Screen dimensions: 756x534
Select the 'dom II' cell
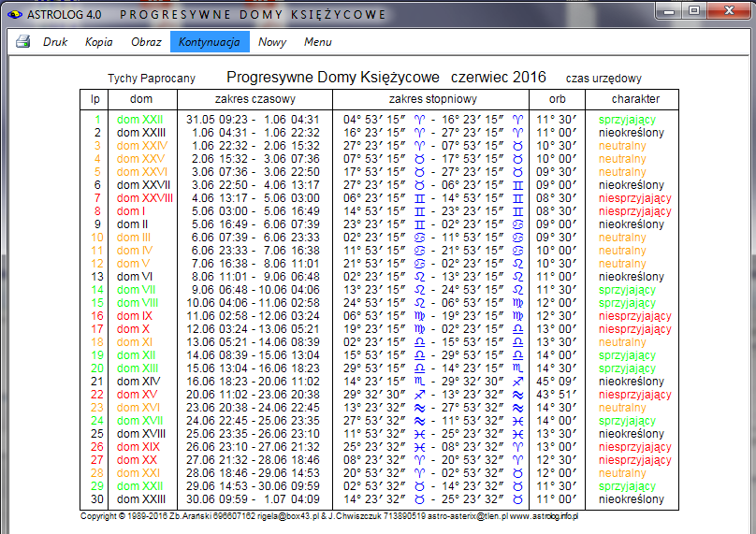132,224
